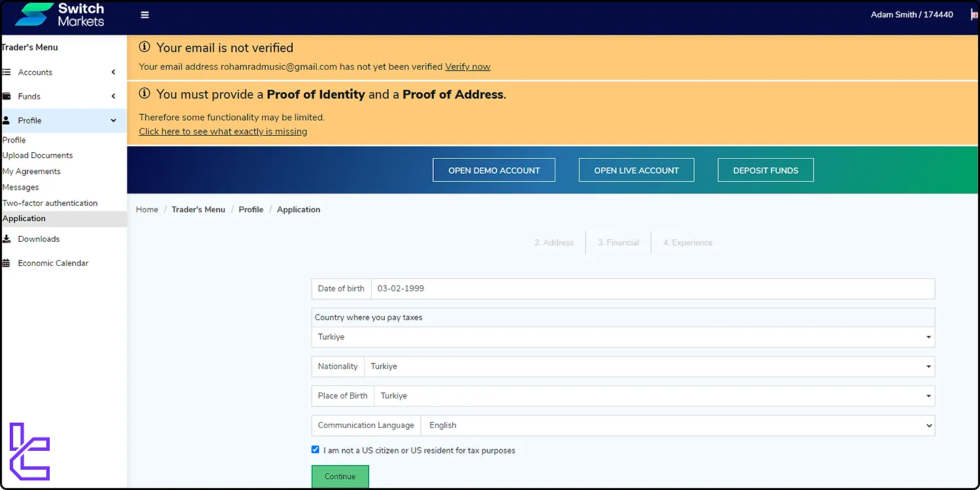Select the 4. Experience step tab

tap(688, 242)
